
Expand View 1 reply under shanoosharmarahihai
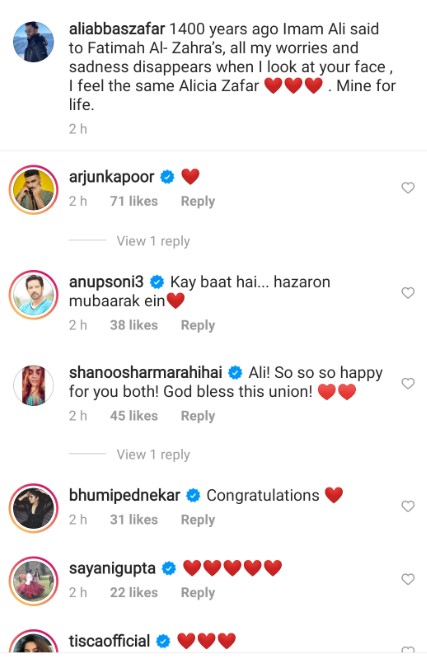coord(153,455)
